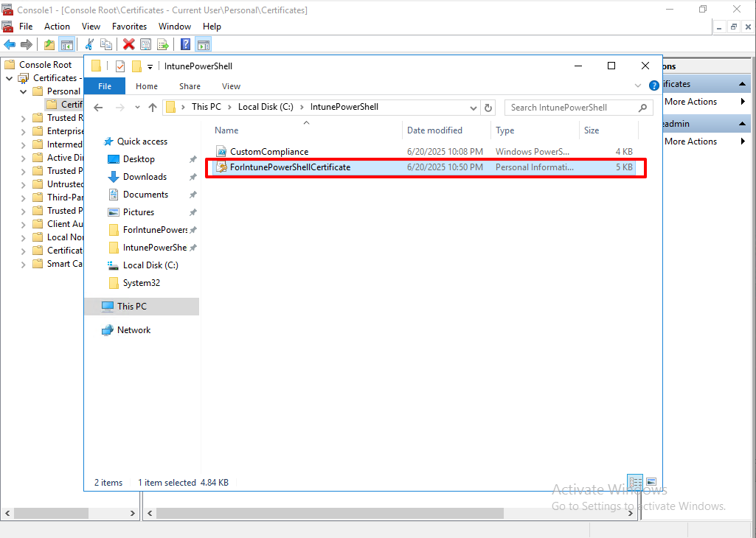Select the Pictures quick access item
The width and height of the screenshot is (756, 538).
point(139,212)
